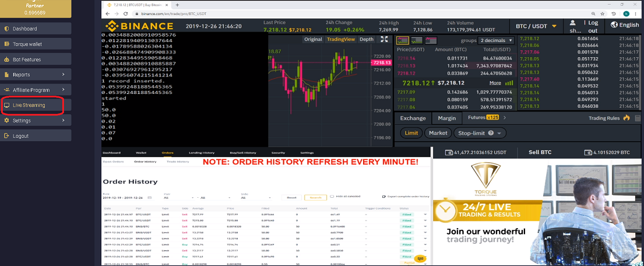Switch to the Exchange tab
Screen dimensions: 644x266
(x=413, y=118)
